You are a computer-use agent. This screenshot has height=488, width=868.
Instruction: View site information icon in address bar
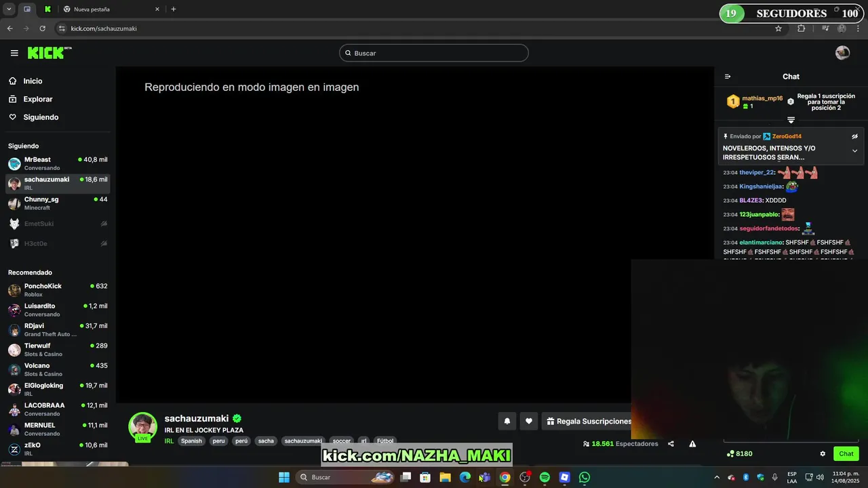pyautogui.click(x=62, y=28)
